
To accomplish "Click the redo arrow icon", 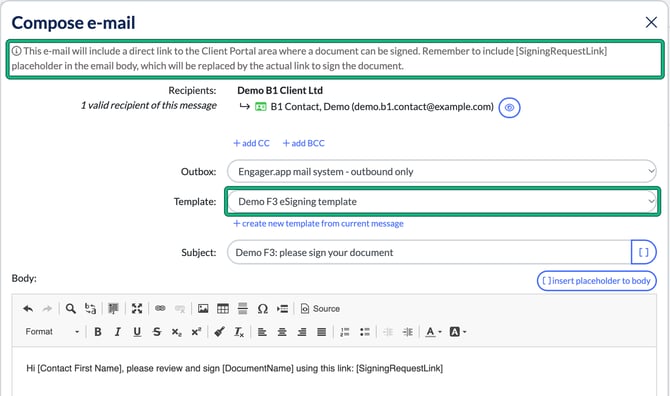I will point(47,308).
